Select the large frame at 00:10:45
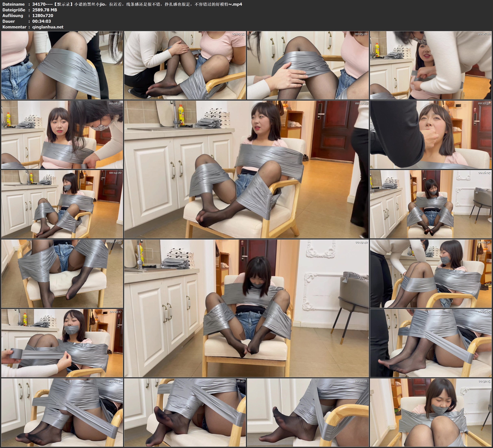 [x=246, y=169]
